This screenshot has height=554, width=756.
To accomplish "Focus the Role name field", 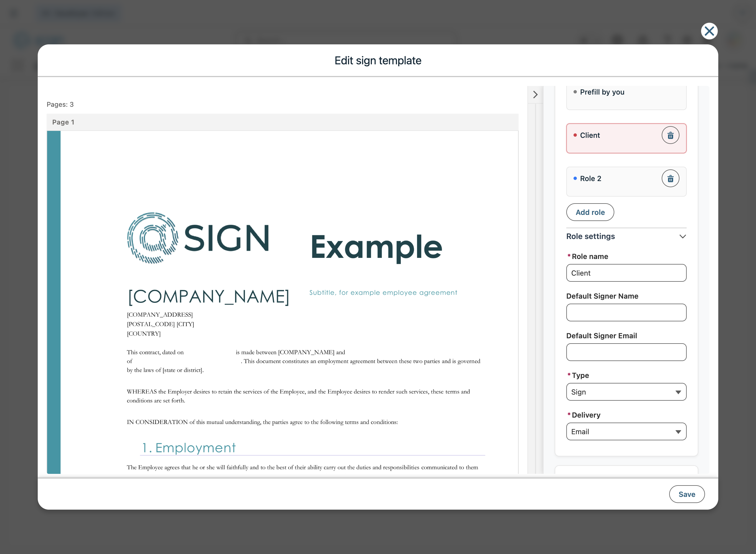I will (x=626, y=273).
